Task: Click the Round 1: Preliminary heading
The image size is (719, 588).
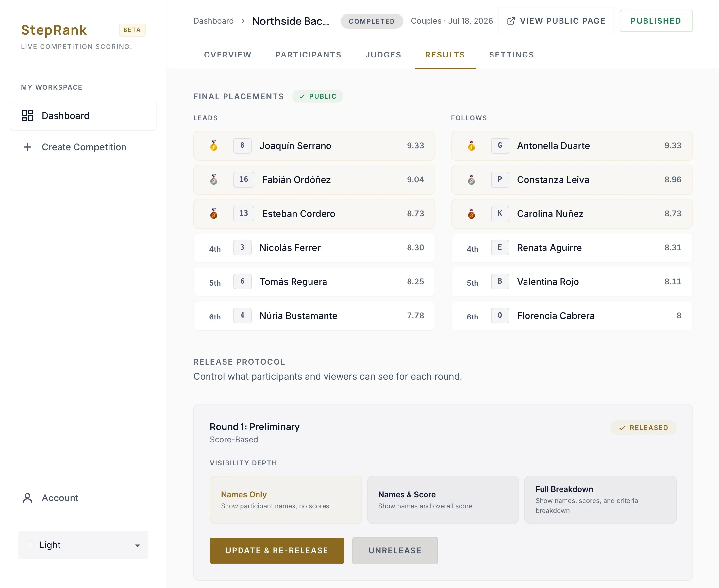Action: point(255,427)
